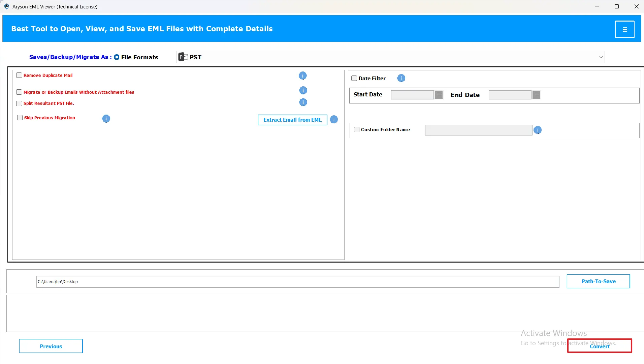
Task: Enable the Date Filter checkbox
Action: [x=354, y=78]
